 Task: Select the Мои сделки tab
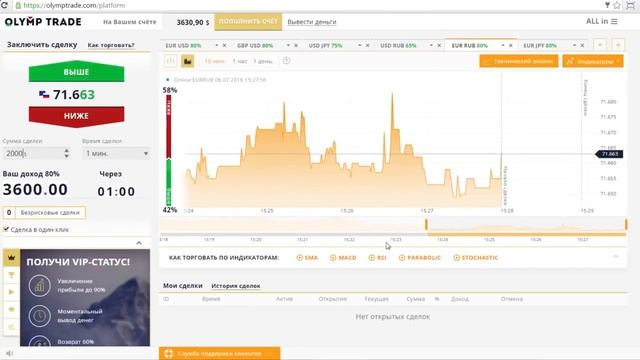pos(182,286)
